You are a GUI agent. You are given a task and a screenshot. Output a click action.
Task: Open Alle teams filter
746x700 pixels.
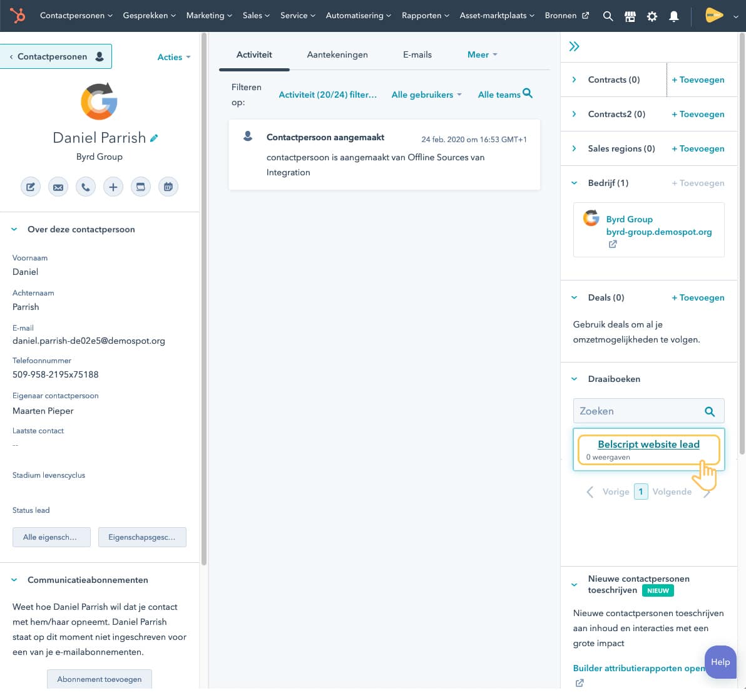499,95
